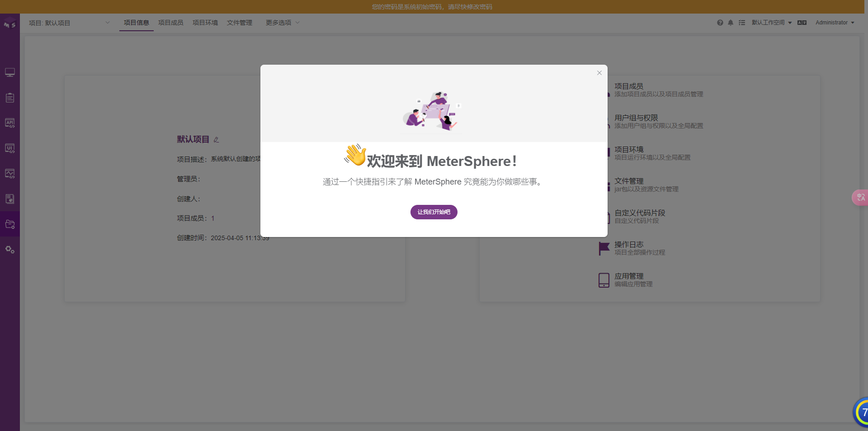Viewport: 868px width, 431px height.
Task: Open the API testing sidebar icon
Action: tap(10, 123)
